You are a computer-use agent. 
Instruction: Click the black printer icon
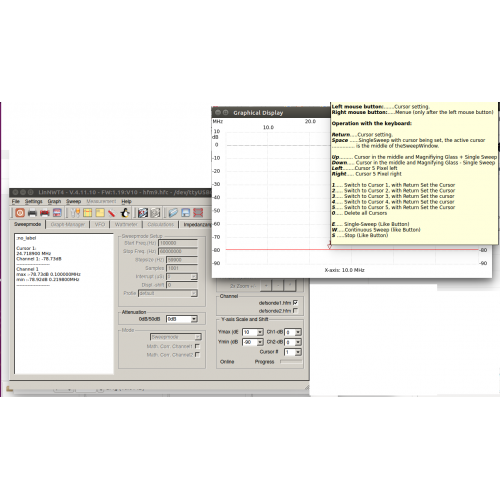click(32, 213)
